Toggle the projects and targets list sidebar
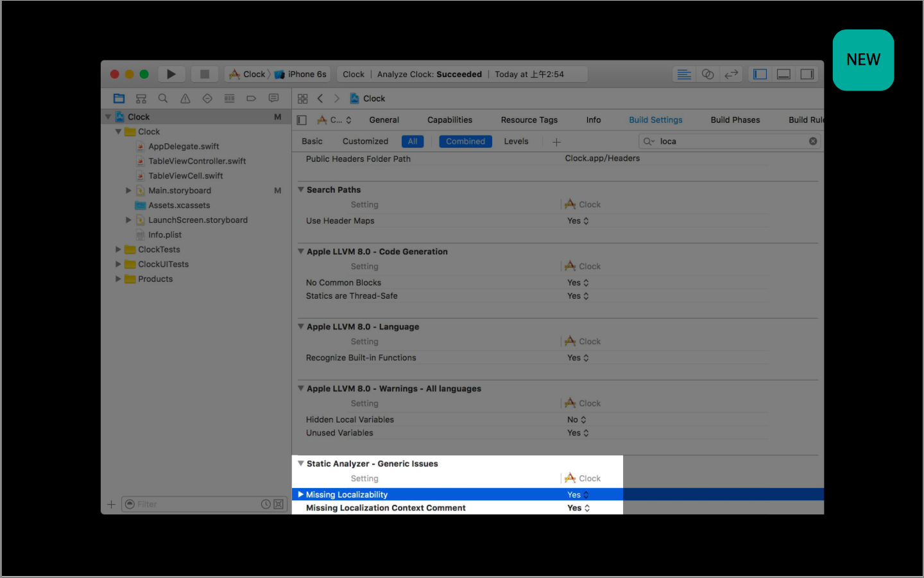Viewport: 924px width, 578px height. pos(302,120)
